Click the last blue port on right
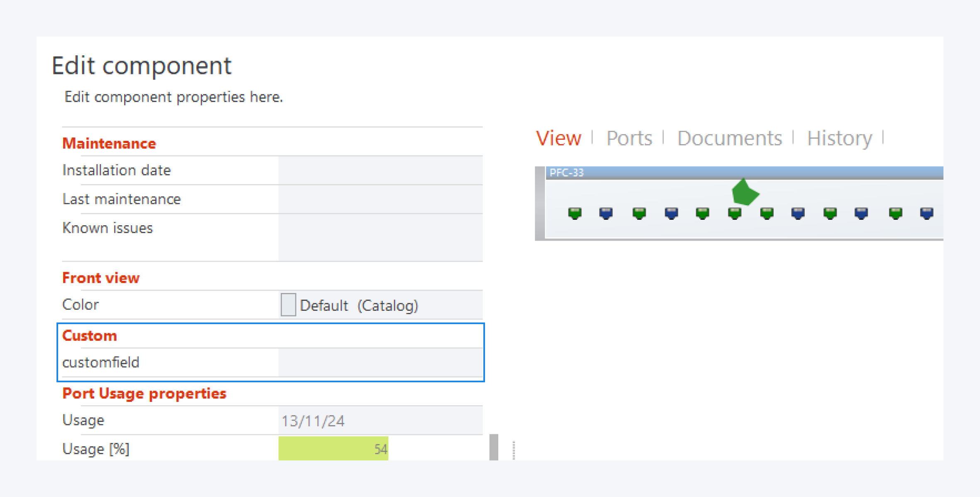This screenshot has width=980, height=497. pos(926,213)
